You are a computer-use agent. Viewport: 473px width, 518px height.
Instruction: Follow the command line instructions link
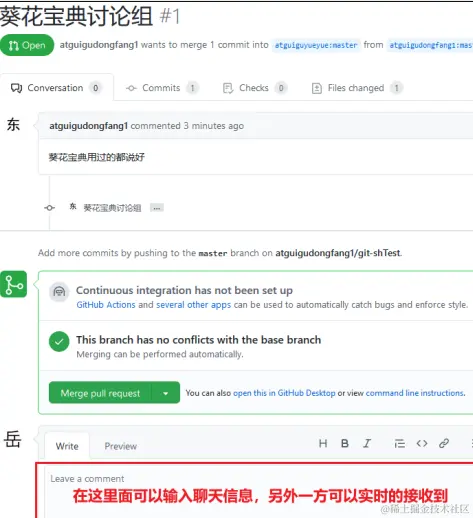pos(415,393)
